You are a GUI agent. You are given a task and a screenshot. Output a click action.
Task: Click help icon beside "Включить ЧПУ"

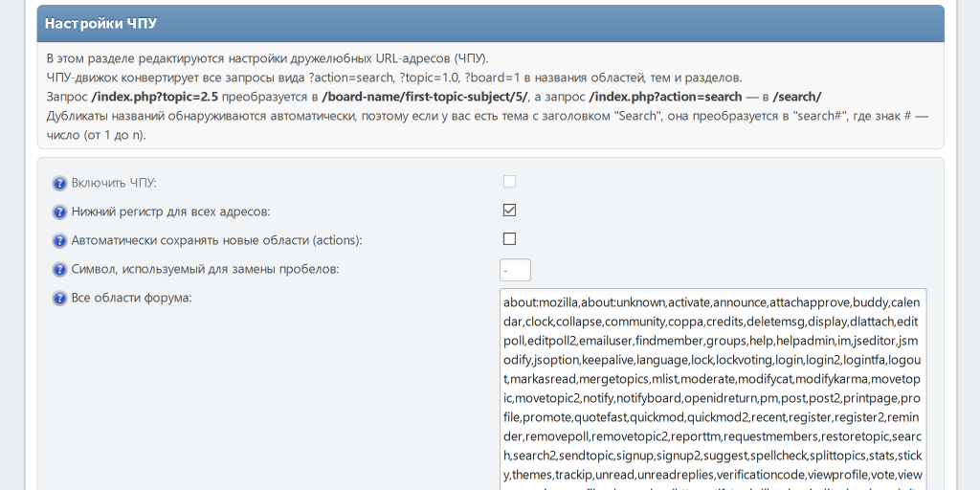pos(59,182)
